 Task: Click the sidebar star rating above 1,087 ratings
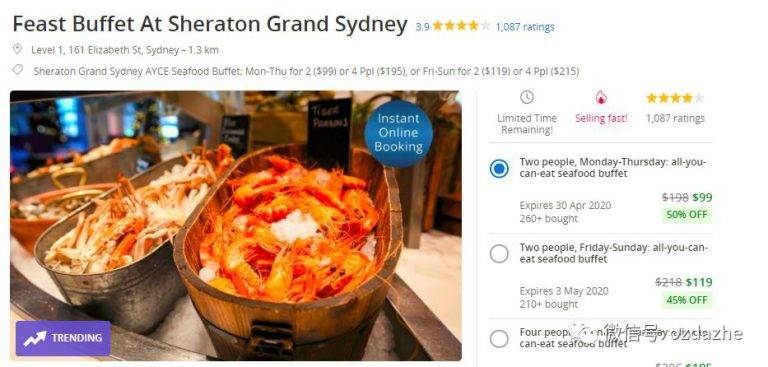(x=675, y=98)
